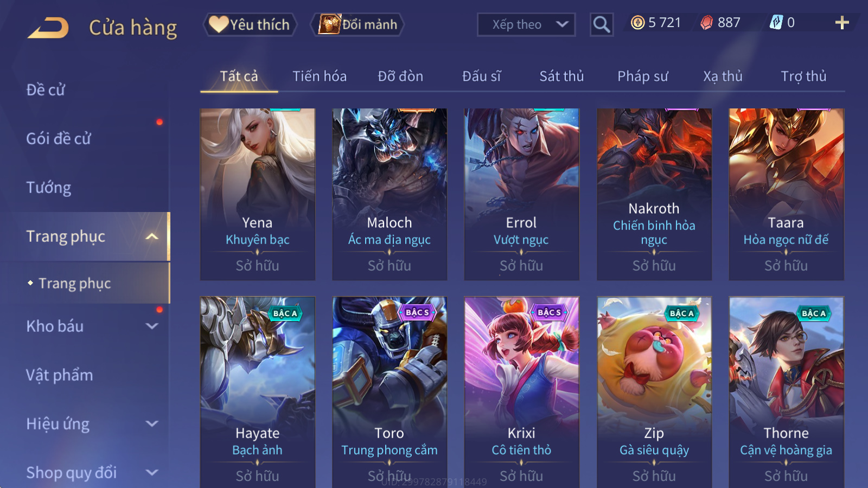Click the red ruby currency icon
868x488 pixels.
point(706,23)
